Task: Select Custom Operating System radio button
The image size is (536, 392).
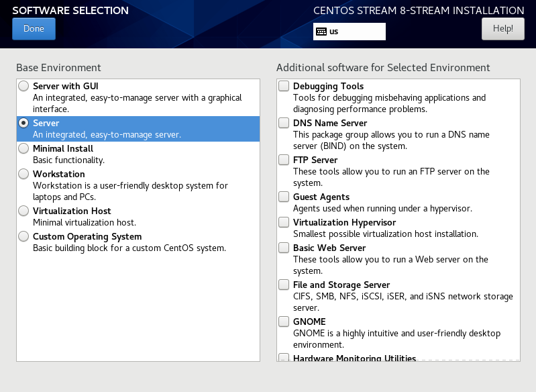Action: (23, 236)
